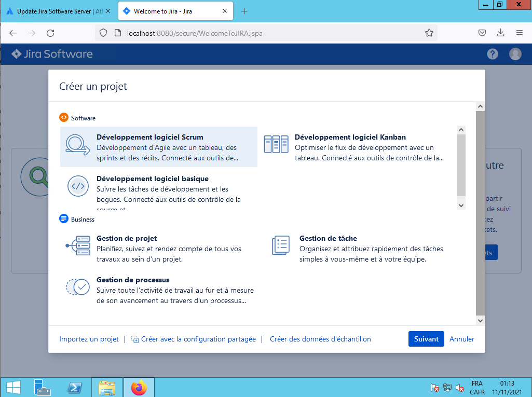The width and height of the screenshot is (532, 397).
Task: Select the Gestion de projet icon
Action: pyautogui.click(x=78, y=246)
